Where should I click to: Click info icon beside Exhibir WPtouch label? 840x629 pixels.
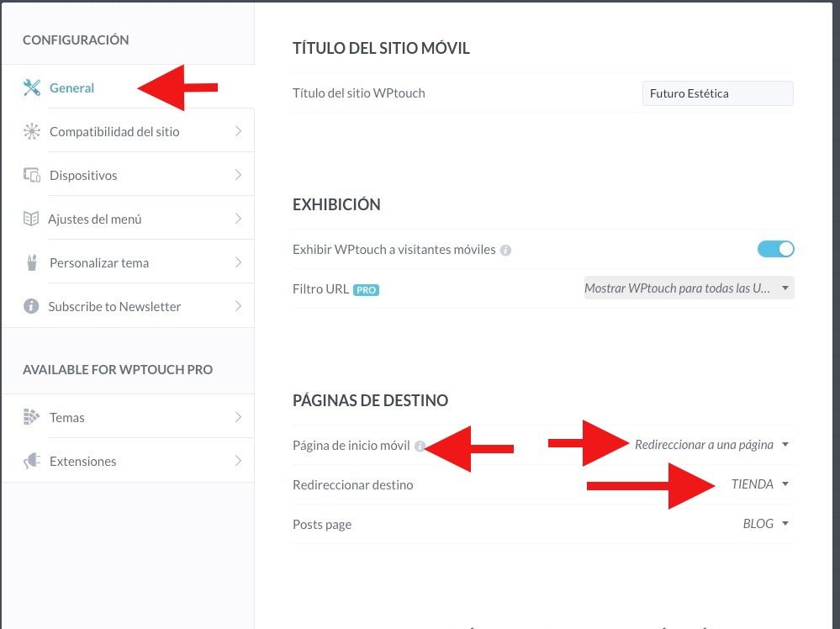coord(505,251)
